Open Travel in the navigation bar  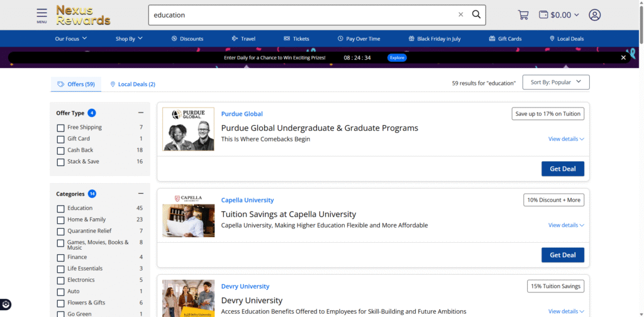point(243,38)
